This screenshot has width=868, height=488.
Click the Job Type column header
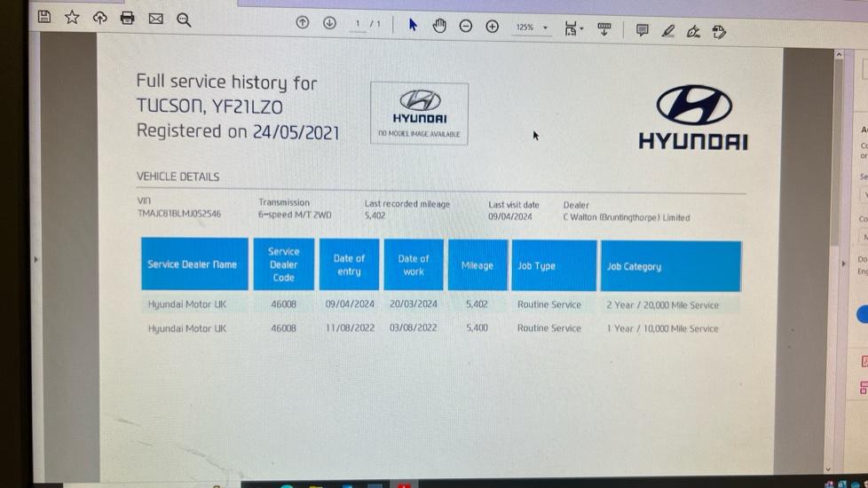pos(554,265)
